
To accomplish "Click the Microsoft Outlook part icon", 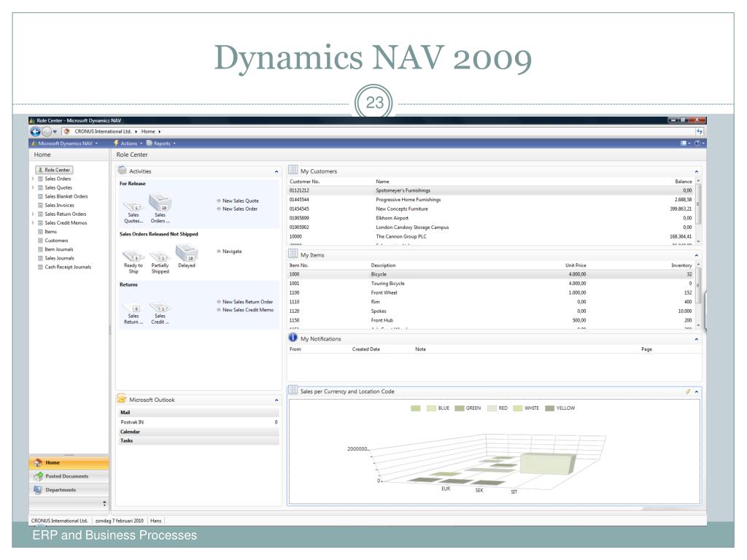I will pos(122,399).
